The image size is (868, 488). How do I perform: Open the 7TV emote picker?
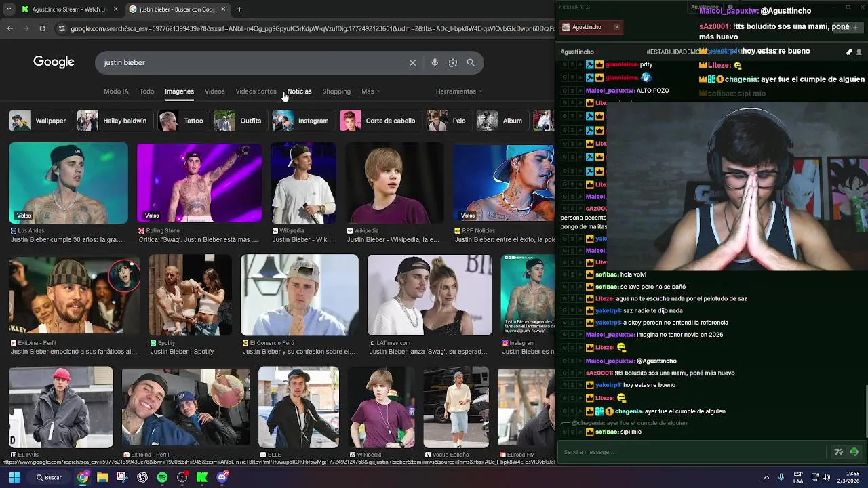(x=839, y=452)
